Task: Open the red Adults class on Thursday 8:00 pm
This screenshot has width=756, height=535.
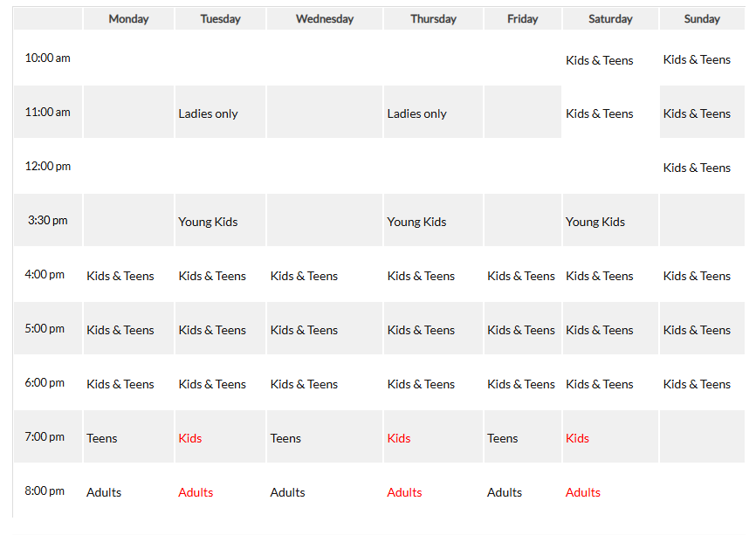Action: point(404,492)
